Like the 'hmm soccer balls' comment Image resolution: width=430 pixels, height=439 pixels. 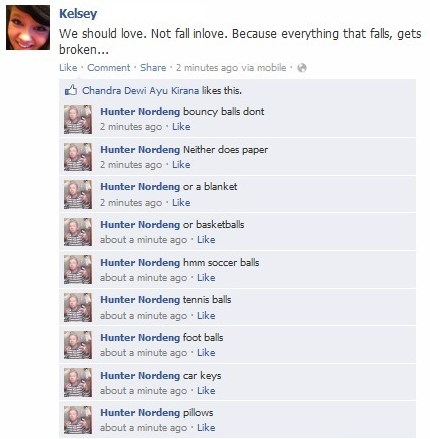(206, 278)
